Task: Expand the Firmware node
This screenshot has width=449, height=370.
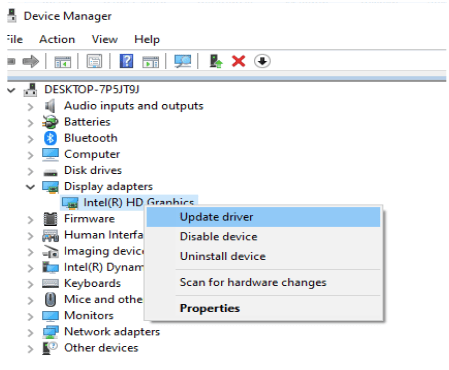Action: coord(30,220)
